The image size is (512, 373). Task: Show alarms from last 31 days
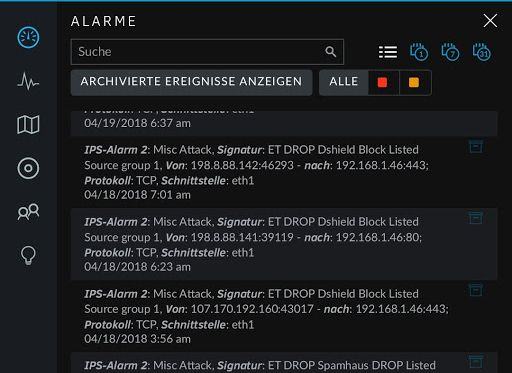(482, 52)
